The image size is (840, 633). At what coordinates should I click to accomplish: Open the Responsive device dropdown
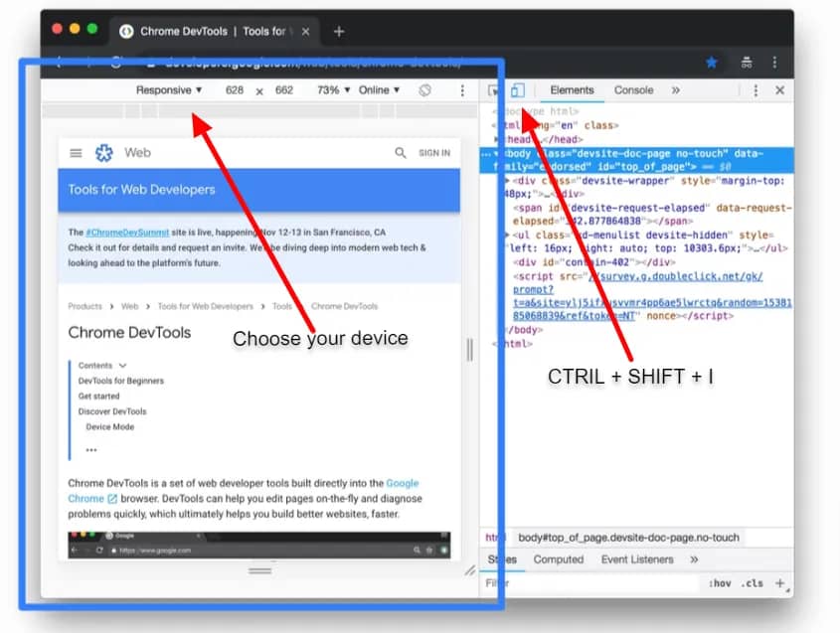coord(169,90)
